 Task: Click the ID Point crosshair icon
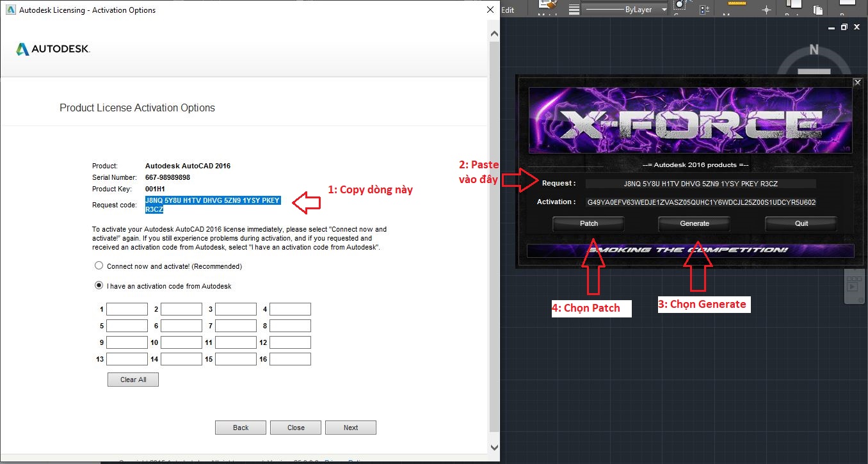coord(766,10)
